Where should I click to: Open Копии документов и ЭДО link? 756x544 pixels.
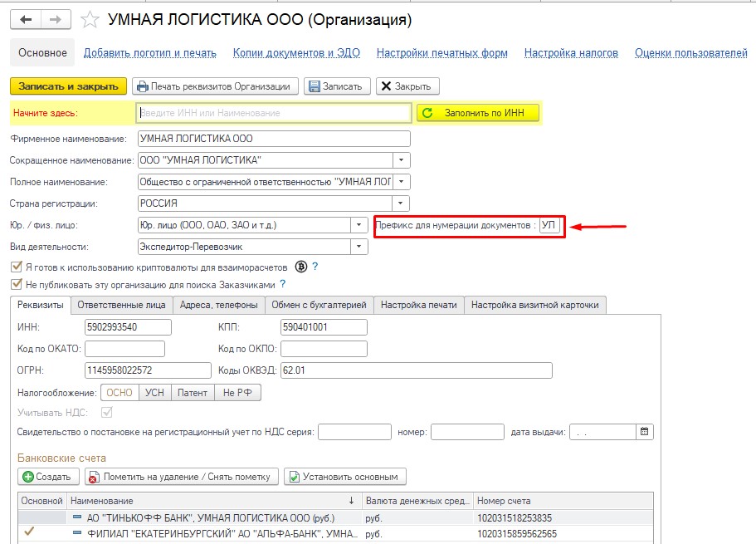pyautogui.click(x=296, y=52)
